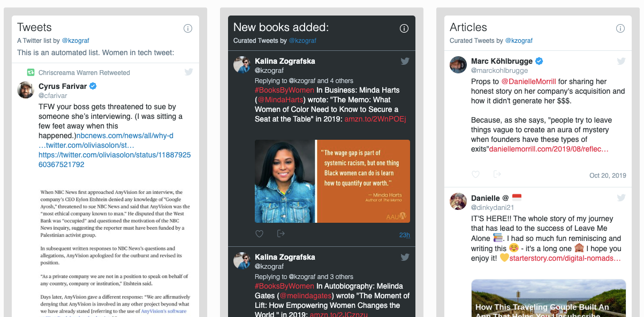Click Articles panel title
This screenshot has height=317, width=644.
pyautogui.click(x=468, y=27)
